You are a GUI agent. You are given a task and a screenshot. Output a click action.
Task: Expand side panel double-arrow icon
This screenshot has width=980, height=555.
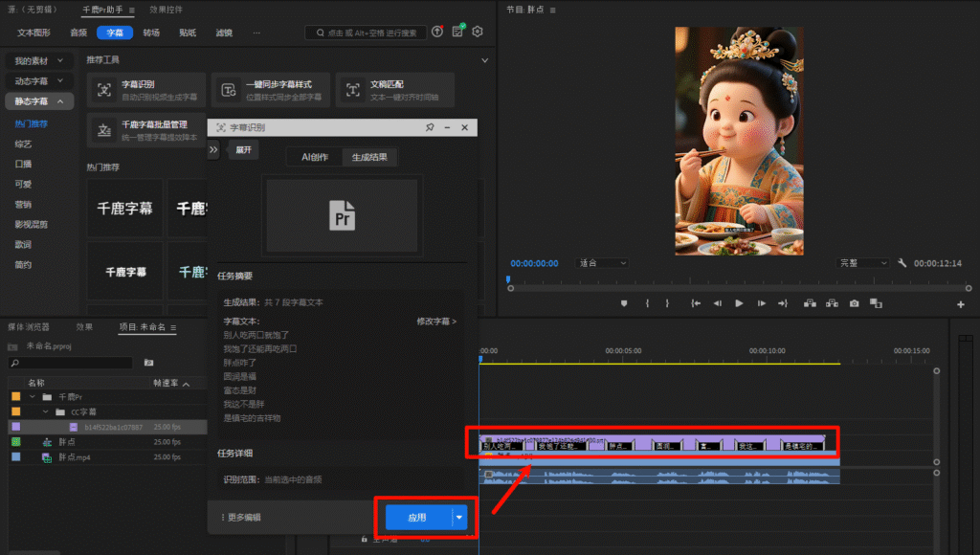click(213, 150)
